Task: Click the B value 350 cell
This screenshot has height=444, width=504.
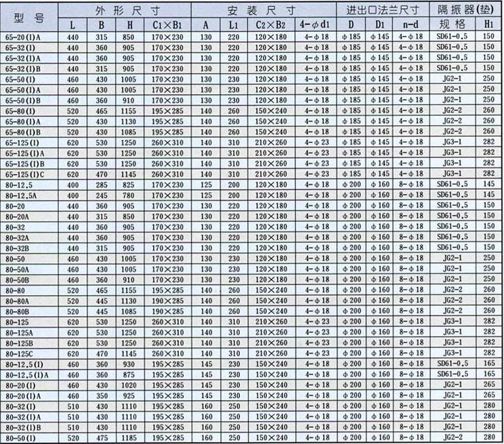Action: click(x=101, y=395)
